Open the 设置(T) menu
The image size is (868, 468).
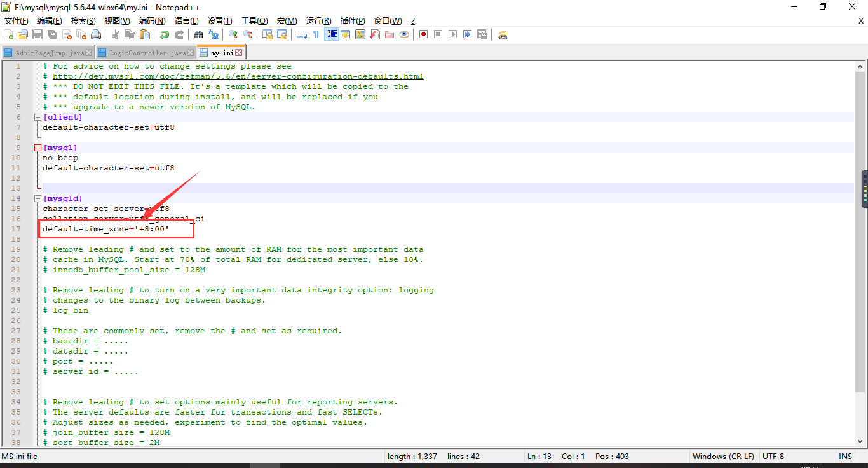pos(219,20)
